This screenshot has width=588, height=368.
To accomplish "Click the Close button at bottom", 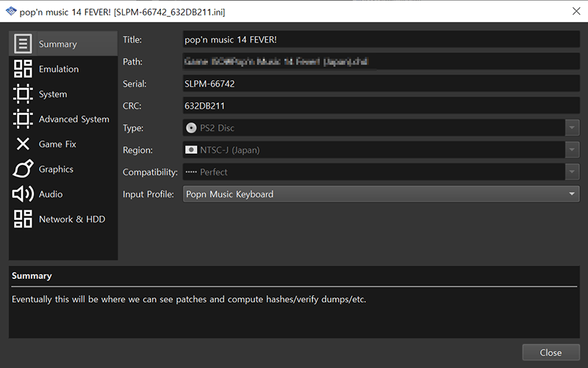I will click(x=551, y=353).
